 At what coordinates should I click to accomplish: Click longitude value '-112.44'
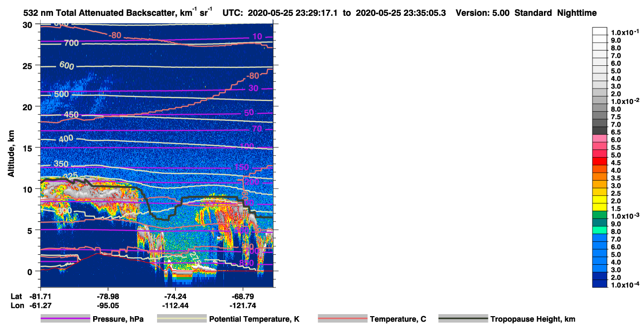175,305
